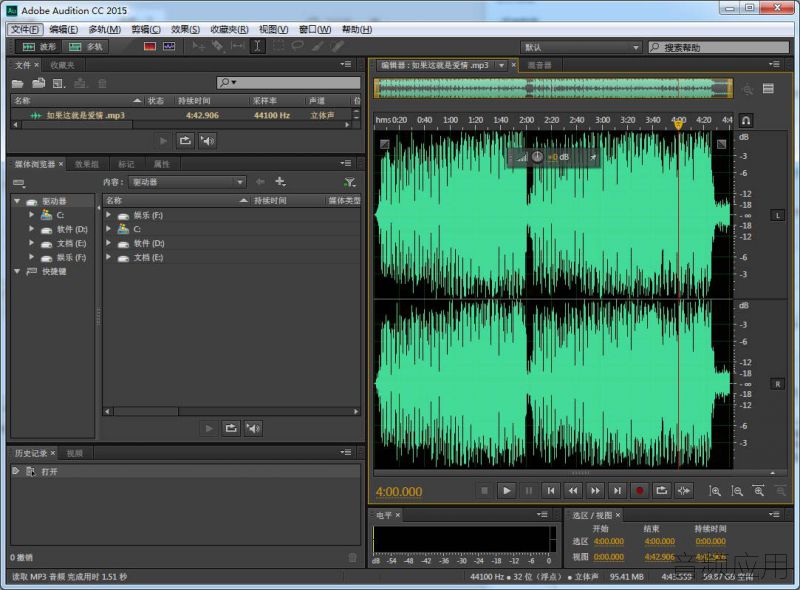Click the overview navigator waveform bar

554,88
